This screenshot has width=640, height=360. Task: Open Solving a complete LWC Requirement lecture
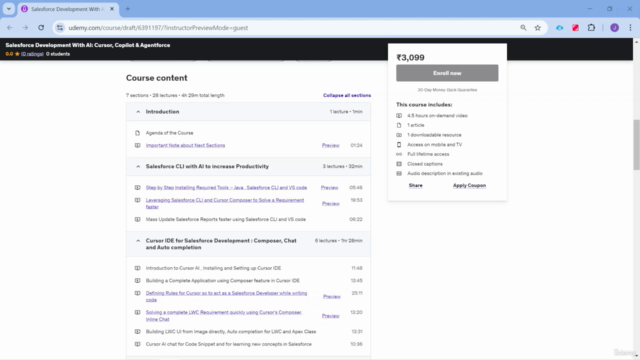click(x=224, y=316)
